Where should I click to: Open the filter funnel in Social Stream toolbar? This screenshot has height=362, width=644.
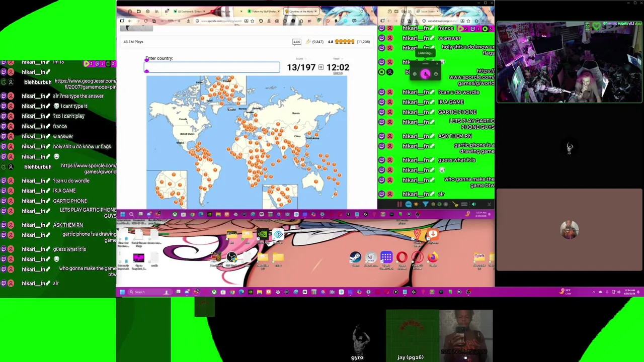coord(426,204)
